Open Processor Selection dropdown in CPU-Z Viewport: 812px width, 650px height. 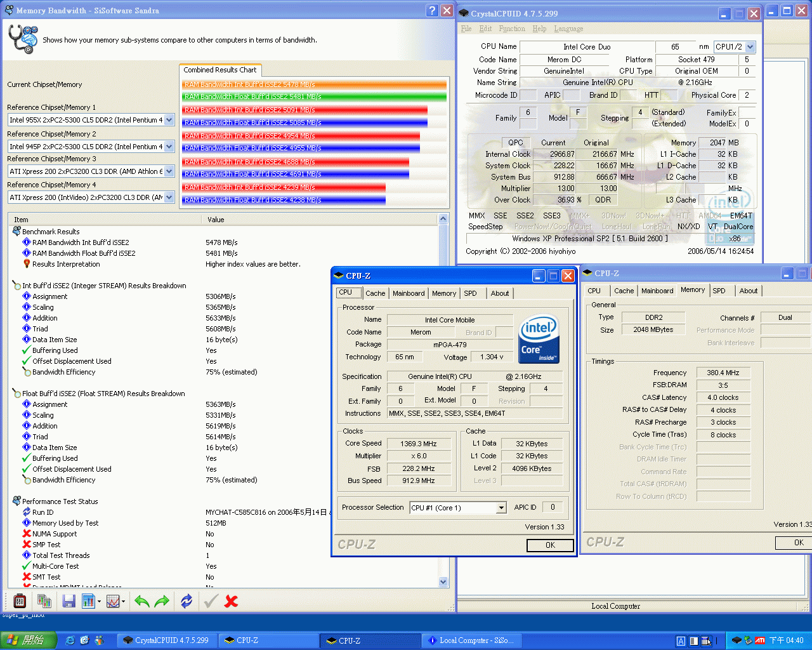coord(501,508)
